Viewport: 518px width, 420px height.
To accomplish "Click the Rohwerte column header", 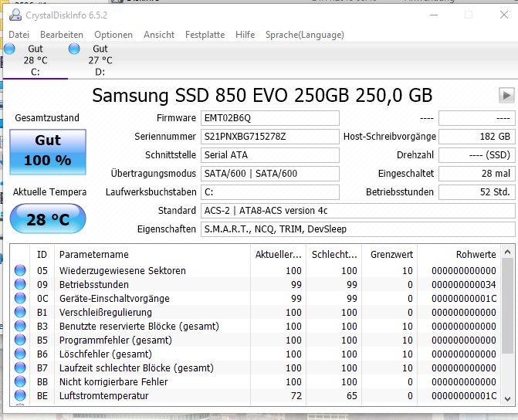I will (x=459, y=255).
